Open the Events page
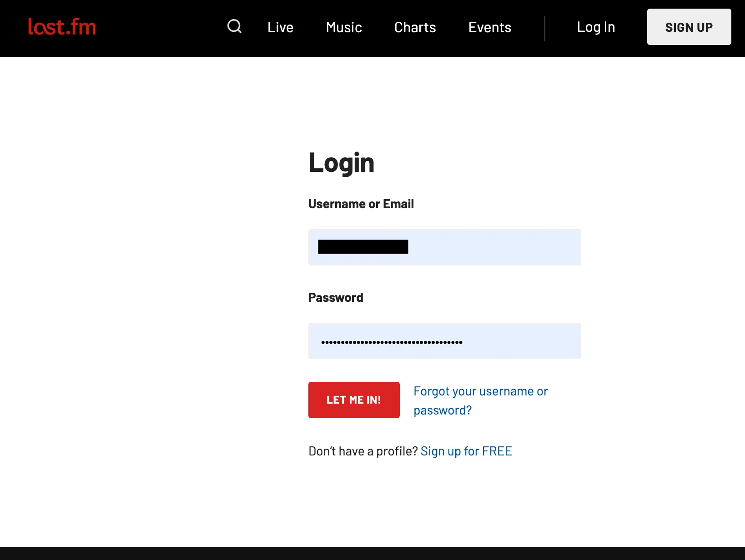Image resolution: width=745 pixels, height=560 pixels. pos(489,27)
